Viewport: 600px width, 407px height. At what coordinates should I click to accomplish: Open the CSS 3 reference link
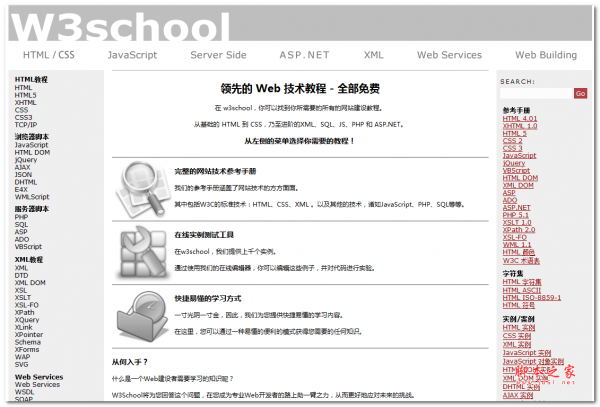(512, 148)
